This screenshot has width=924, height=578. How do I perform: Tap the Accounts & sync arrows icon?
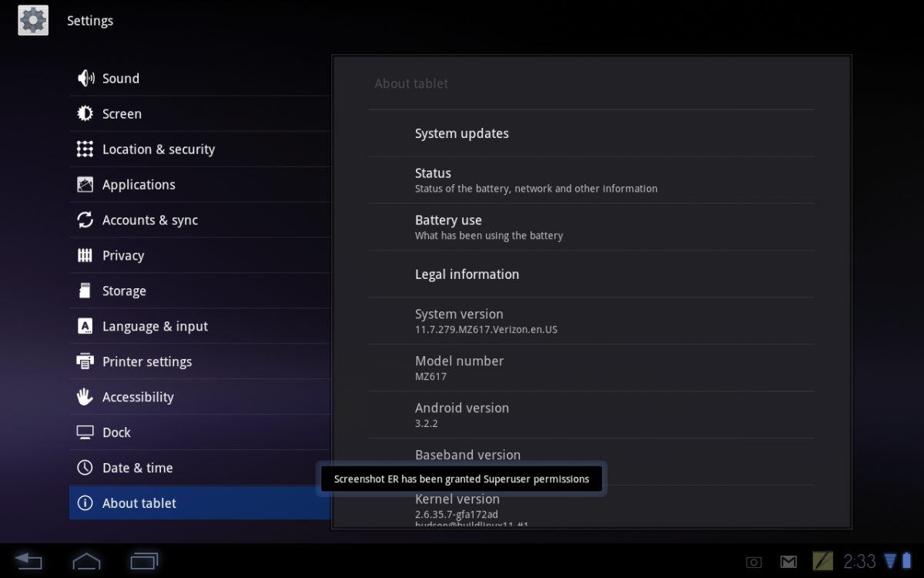85,220
